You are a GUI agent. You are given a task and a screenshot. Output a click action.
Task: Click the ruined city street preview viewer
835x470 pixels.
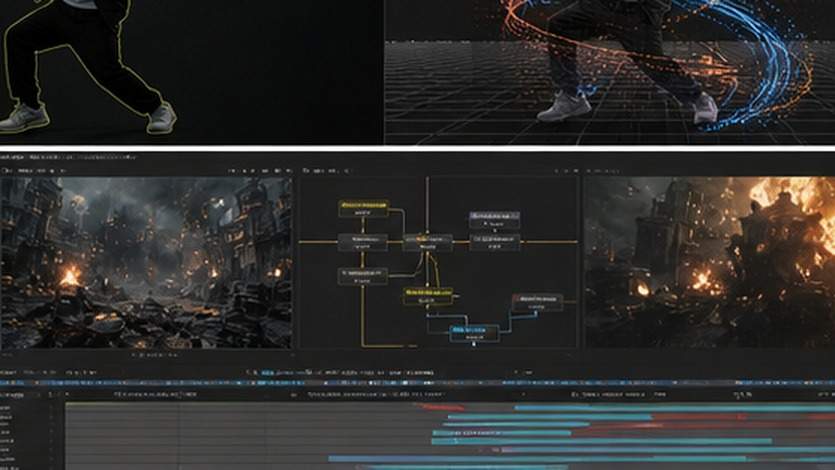(x=146, y=263)
